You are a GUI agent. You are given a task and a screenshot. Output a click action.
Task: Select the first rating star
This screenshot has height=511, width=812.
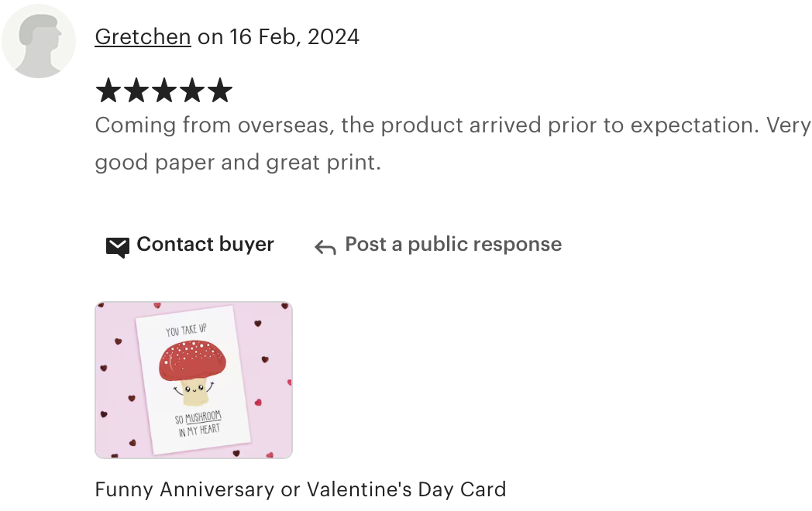click(x=108, y=90)
